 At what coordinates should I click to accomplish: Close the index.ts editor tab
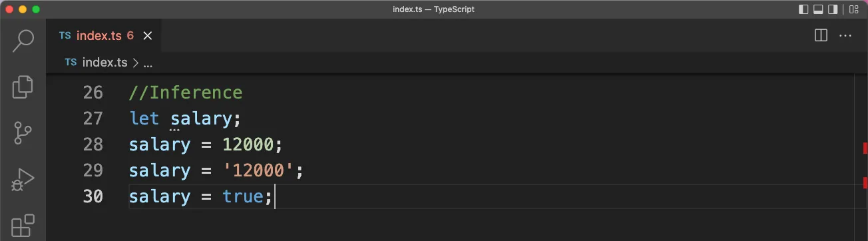coord(148,36)
